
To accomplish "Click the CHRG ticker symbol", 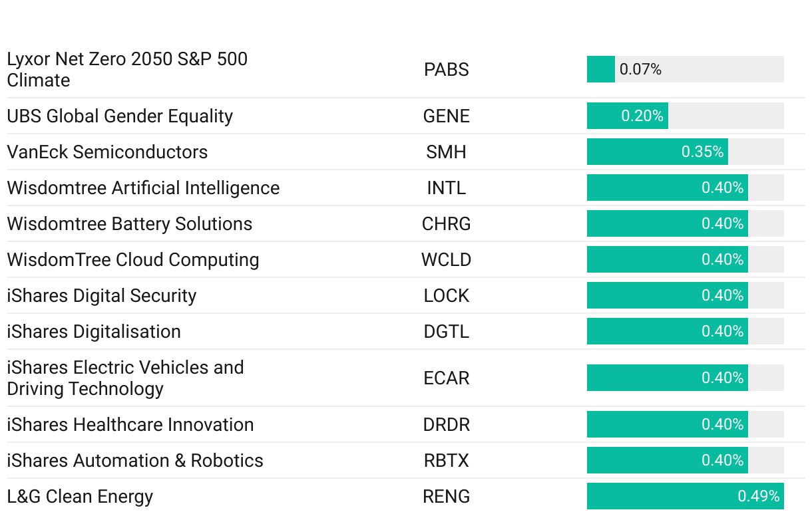I will (x=446, y=224).
